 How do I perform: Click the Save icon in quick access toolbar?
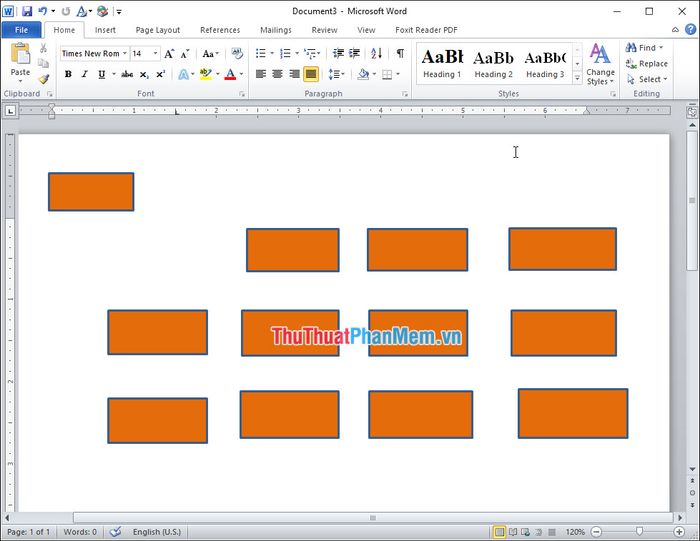pyautogui.click(x=27, y=11)
